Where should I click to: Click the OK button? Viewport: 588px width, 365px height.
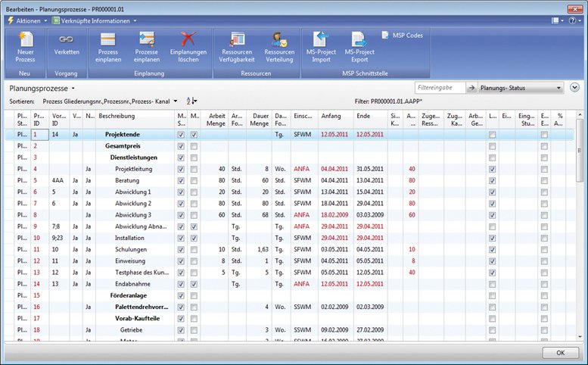[x=560, y=353]
